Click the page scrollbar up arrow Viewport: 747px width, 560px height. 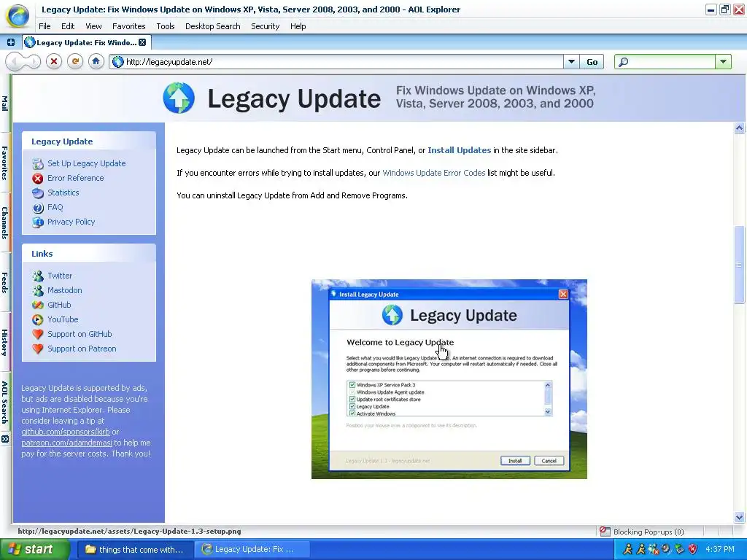[x=740, y=128]
